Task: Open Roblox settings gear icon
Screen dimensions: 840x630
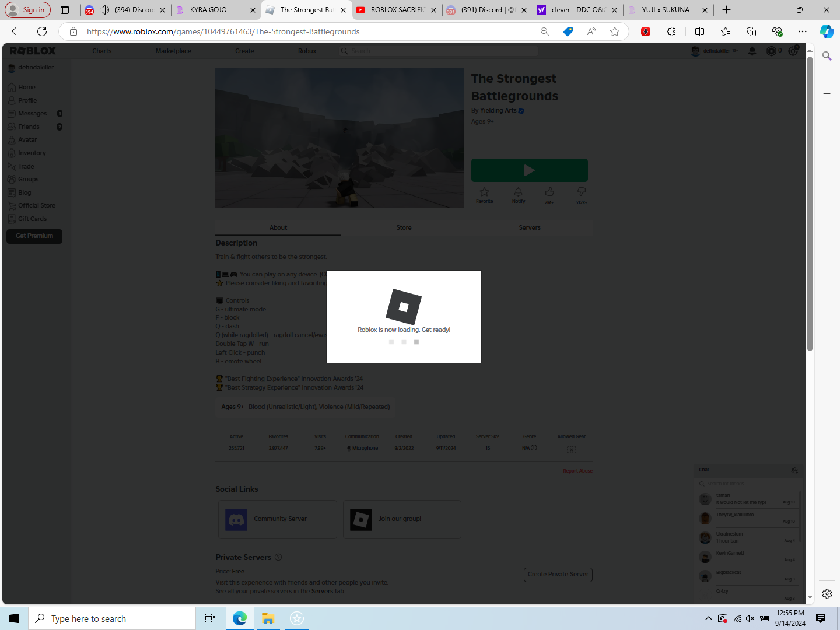Action: (x=793, y=51)
